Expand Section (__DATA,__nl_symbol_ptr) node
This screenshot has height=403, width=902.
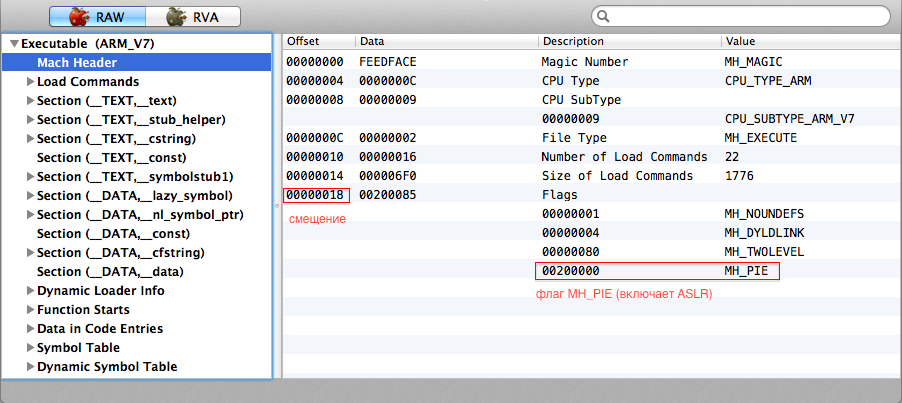[x=30, y=214]
